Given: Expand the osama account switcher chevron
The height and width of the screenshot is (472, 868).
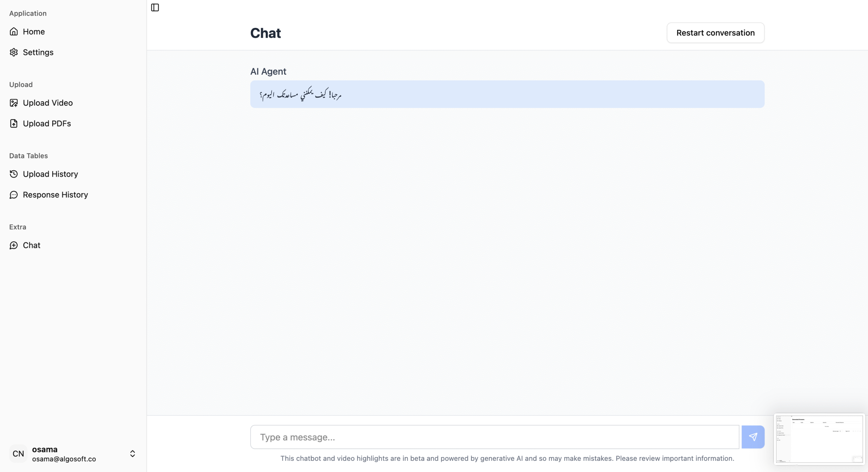Looking at the screenshot, I should (133, 454).
